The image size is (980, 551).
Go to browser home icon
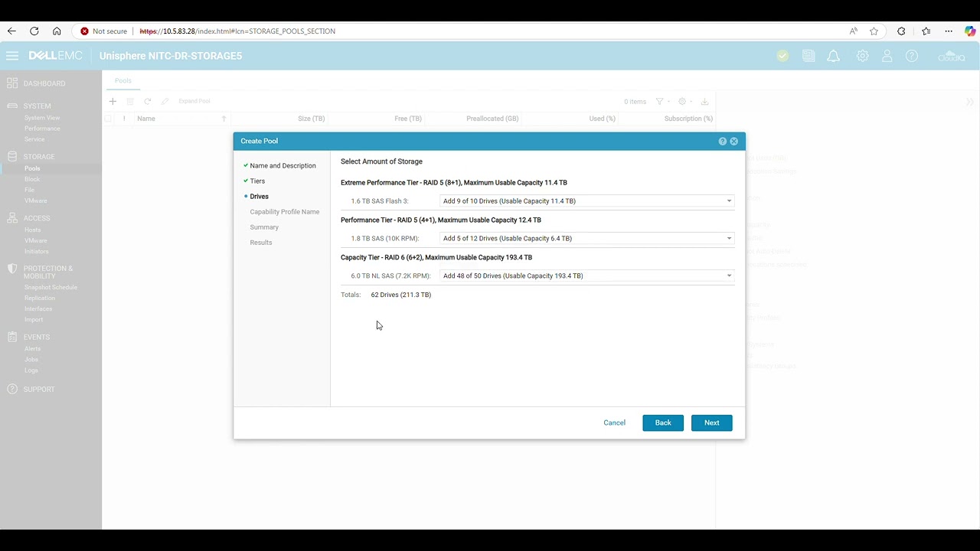[57, 31]
